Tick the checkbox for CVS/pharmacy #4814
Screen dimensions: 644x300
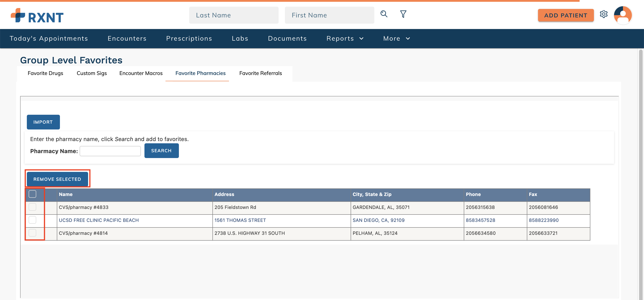[x=32, y=233]
